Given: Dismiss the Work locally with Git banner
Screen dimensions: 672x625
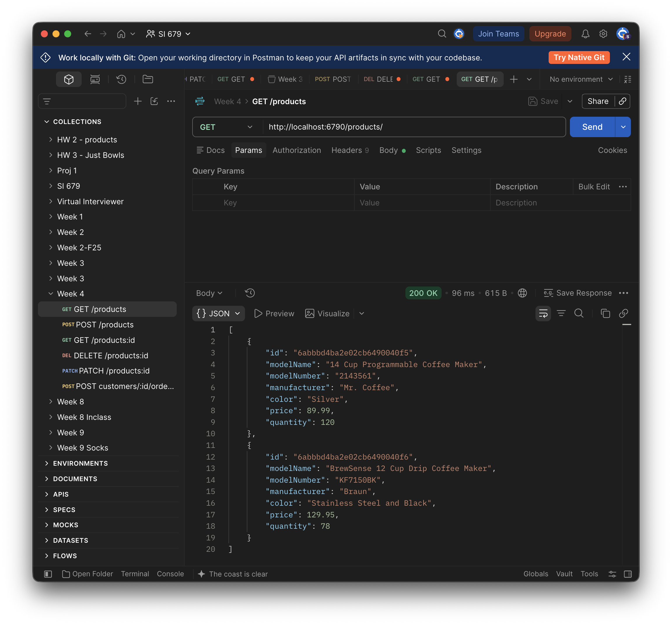Looking at the screenshot, I should (626, 57).
